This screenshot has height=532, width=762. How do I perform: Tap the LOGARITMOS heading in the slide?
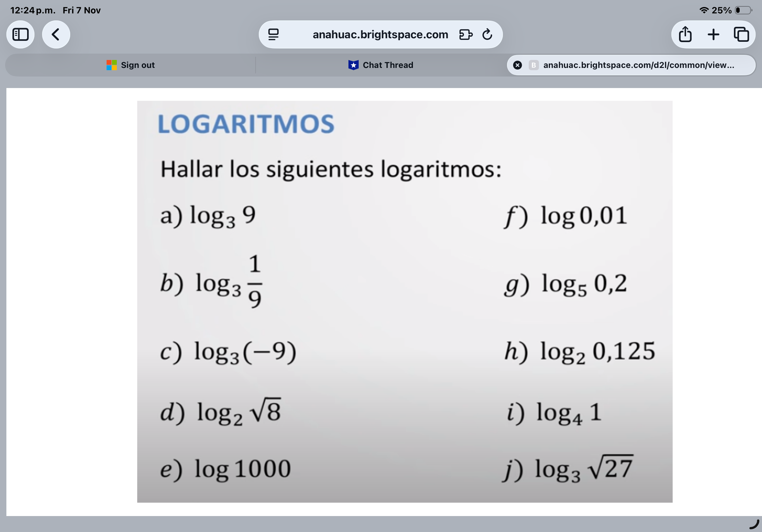click(246, 124)
